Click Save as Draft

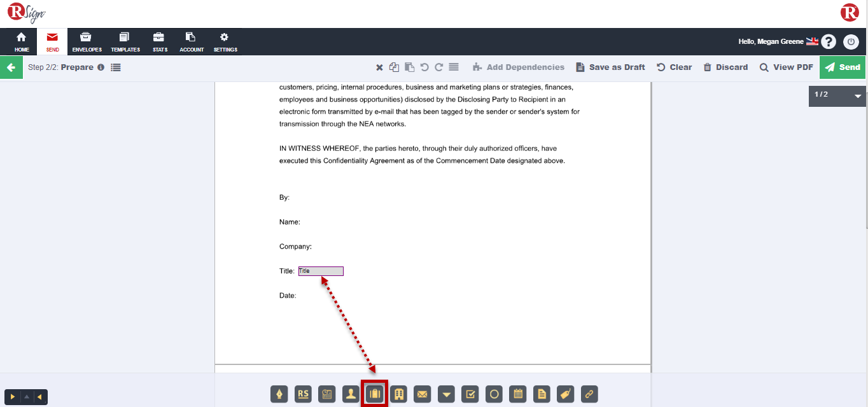(610, 67)
